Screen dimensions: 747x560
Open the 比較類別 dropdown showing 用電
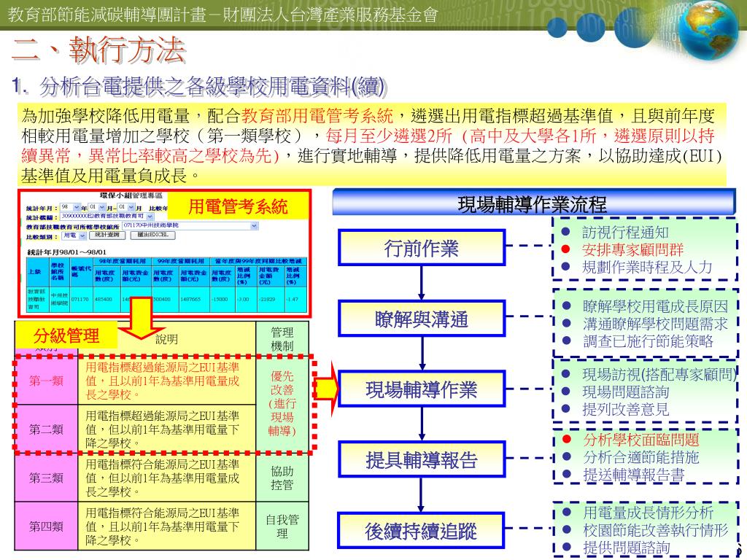(74, 236)
